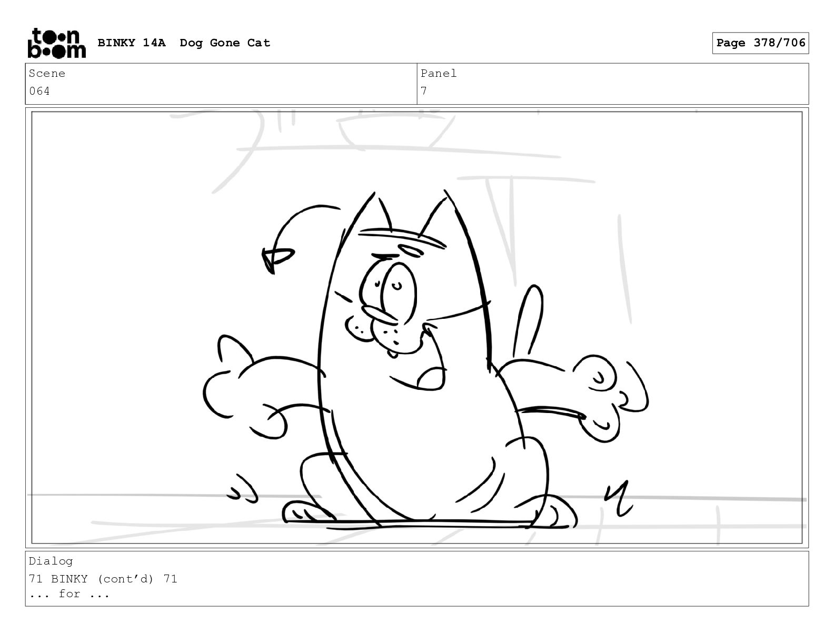This screenshot has width=834, height=644.
Task: Select the dialog text '... for ...'
Action: [69, 594]
